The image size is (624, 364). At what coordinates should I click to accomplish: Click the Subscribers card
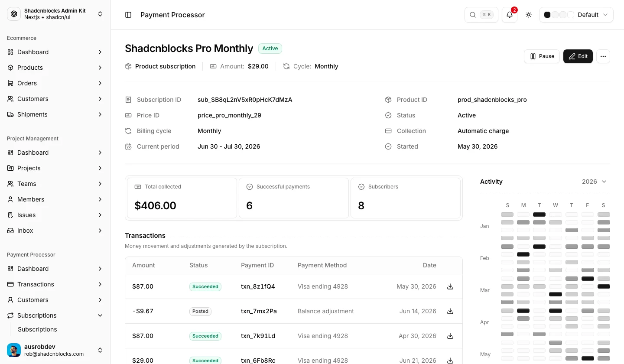406,198
